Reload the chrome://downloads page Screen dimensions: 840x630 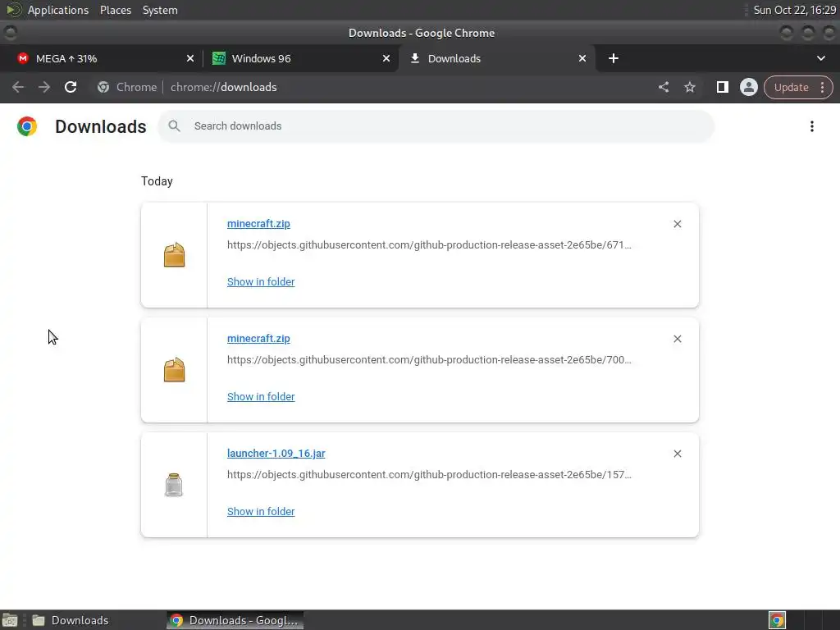(x=71, y=87)
